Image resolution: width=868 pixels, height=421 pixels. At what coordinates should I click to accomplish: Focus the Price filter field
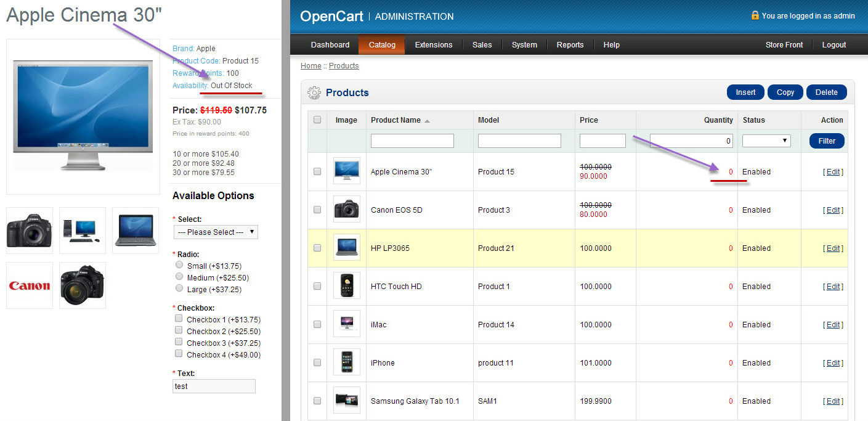pos(602,141)
